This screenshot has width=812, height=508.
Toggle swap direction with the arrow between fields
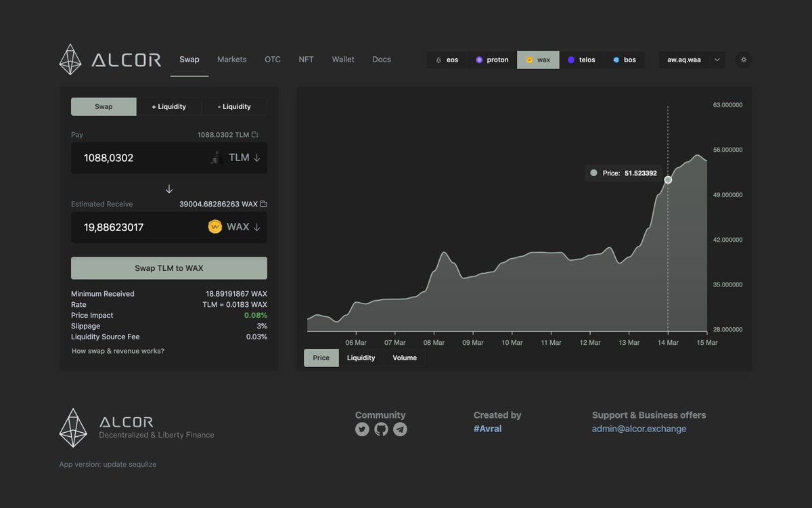168,189
